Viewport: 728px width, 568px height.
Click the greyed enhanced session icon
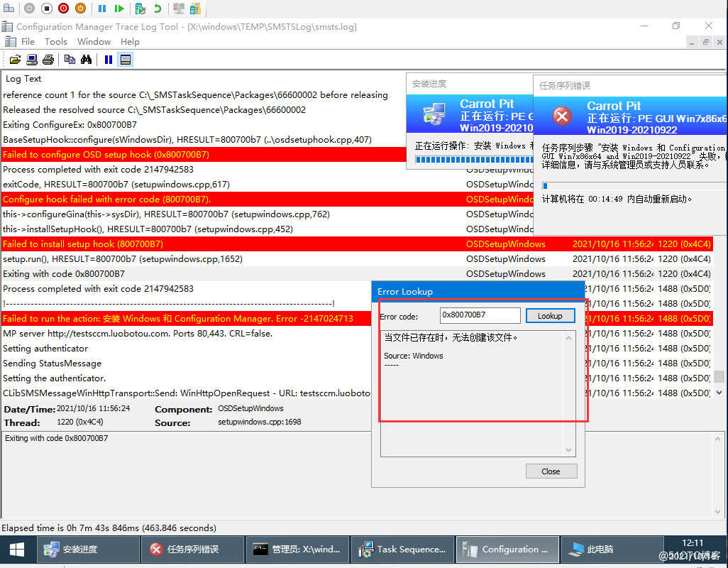pyautogui.click(x=179, y=9)
